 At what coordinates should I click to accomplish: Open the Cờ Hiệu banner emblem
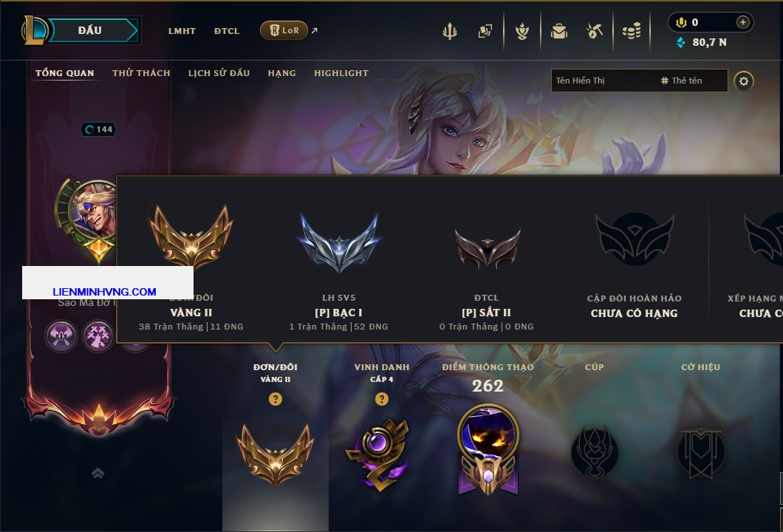click(x=700, y=453)
